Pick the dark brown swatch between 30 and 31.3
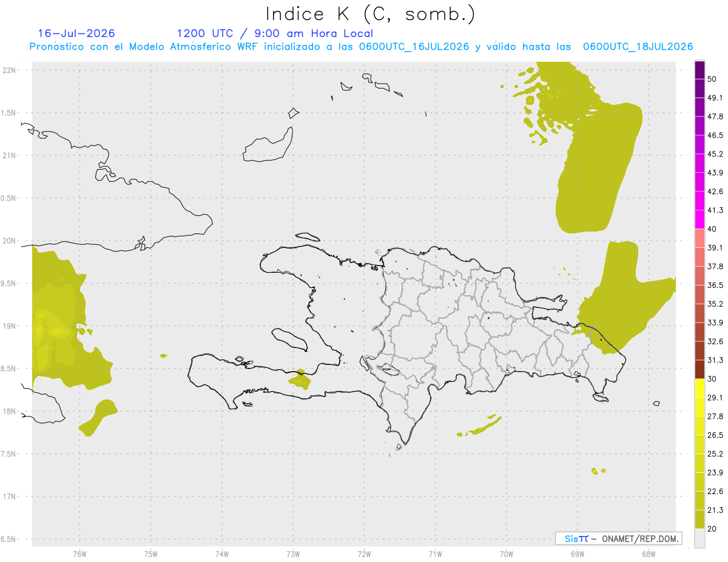The height and width of the screenshot is (562, 728). coord(699,369)
